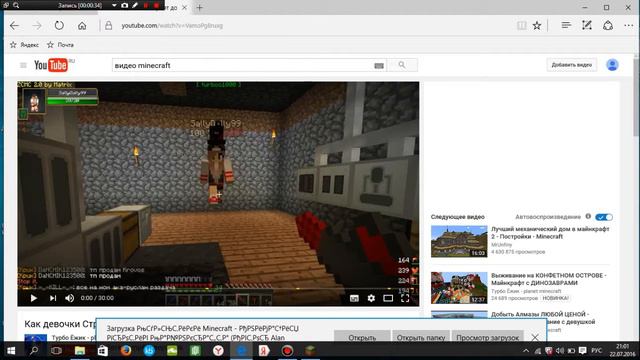Add page to favorites star

(x=537, y=26)
